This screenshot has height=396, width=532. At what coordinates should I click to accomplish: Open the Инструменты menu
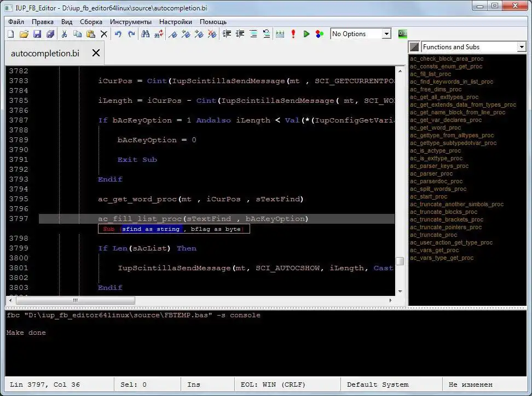[x=130, y=22]
